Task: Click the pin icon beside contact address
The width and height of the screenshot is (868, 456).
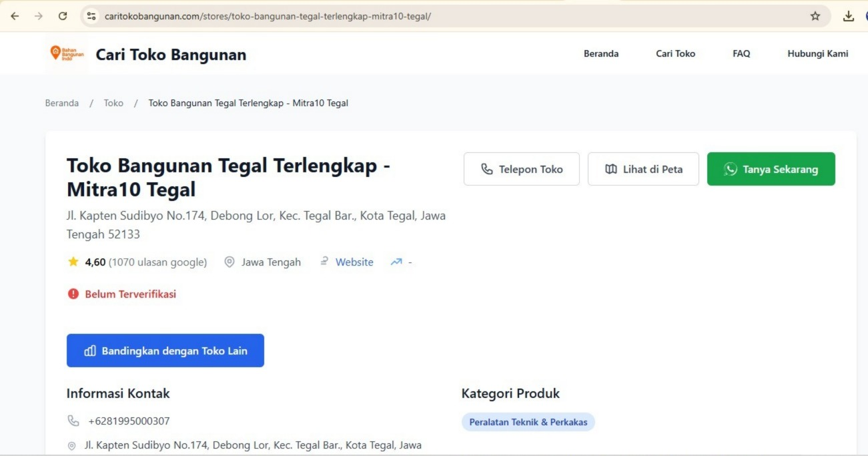Action: [72, 445]
